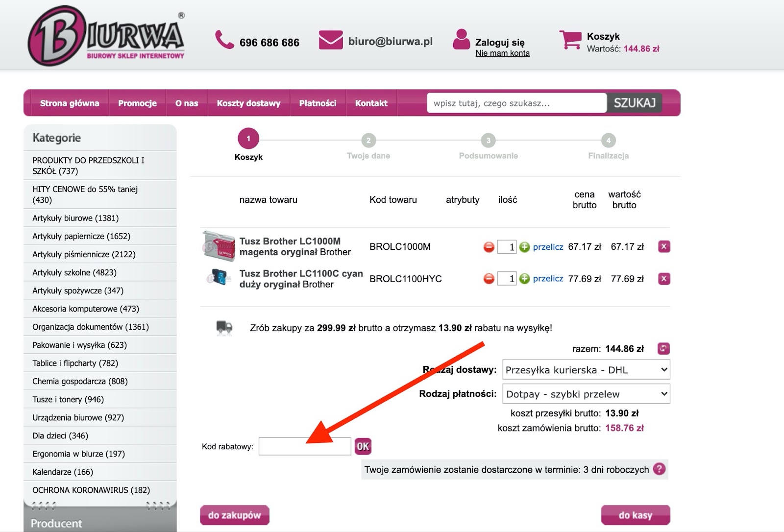The height and width of the screenshot is (532, 784).
Task: Click Zaloguj się link
Action: (x=500, y=42)
